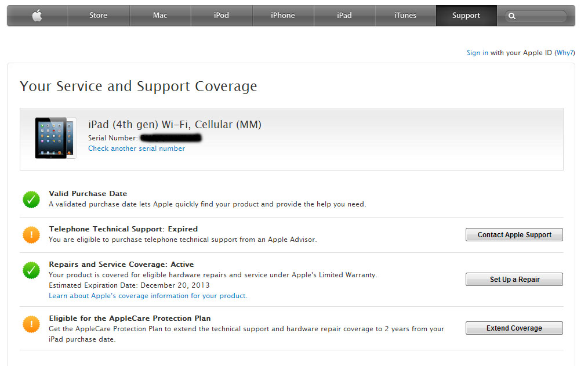The image size is (588, 366).
Task: Select the Support navigation tab
Action: tap(466, 16)
